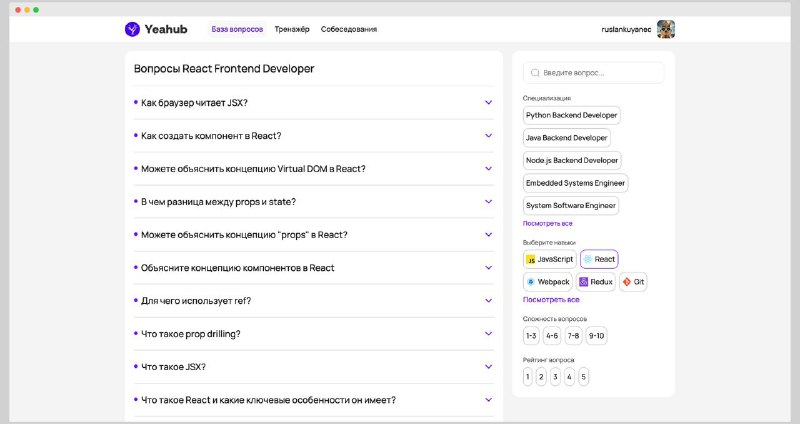Viewport: 800px width, 424px height.
Task: Open 'Объясните концепцию компонентов в React'
Action: pyautogui.click(x=238, y=268)
